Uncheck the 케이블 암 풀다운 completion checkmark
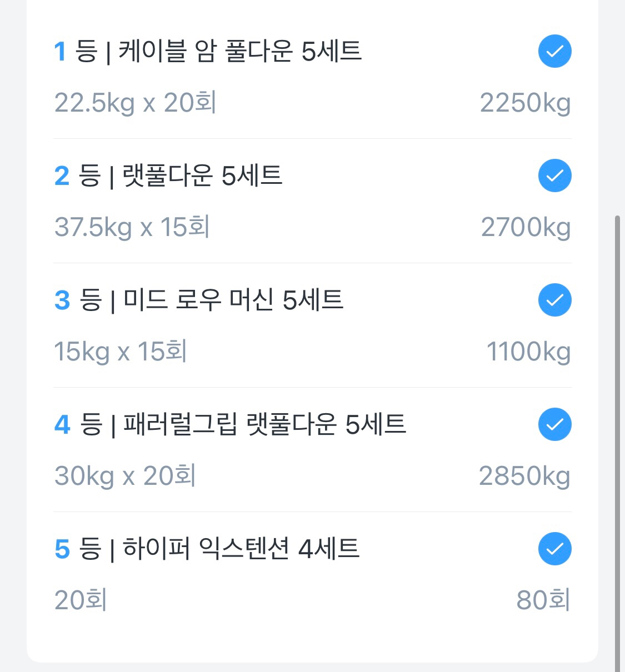The image size is (625, 672). coord(554,51)
